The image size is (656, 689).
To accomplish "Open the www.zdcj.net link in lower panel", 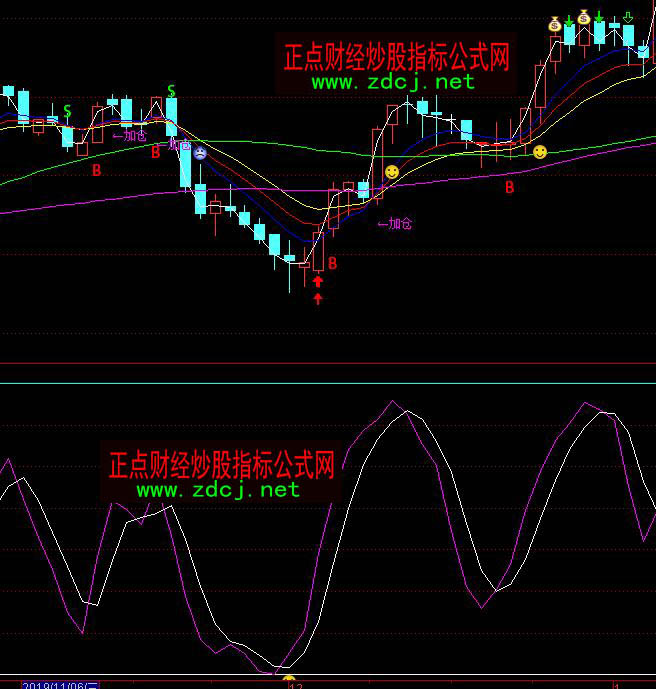I will 218,490.
